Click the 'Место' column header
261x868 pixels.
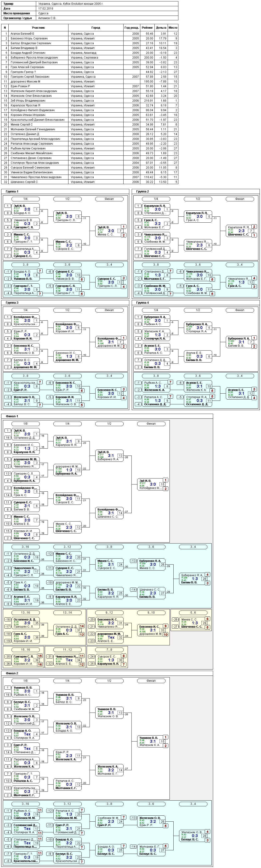click(x=173, y=28)
